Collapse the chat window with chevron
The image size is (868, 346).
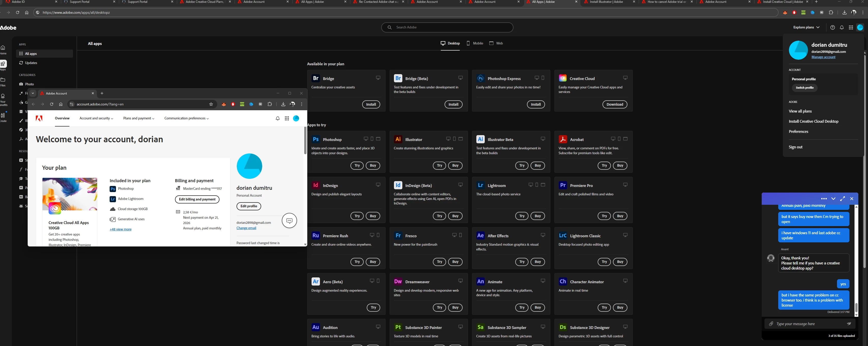[833, 199]
